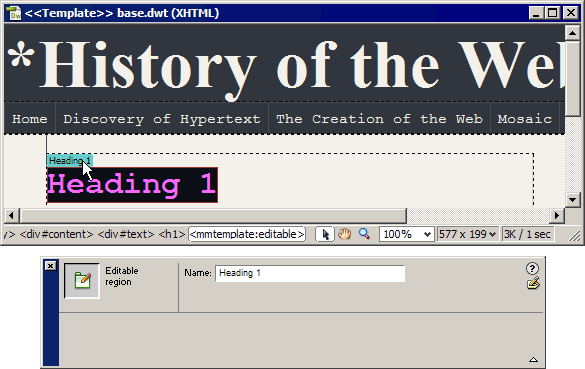This screenshot has height=369, width=585.
Task: Collapse the Property inspector expander arrow
Action: (x=533, y=360)
